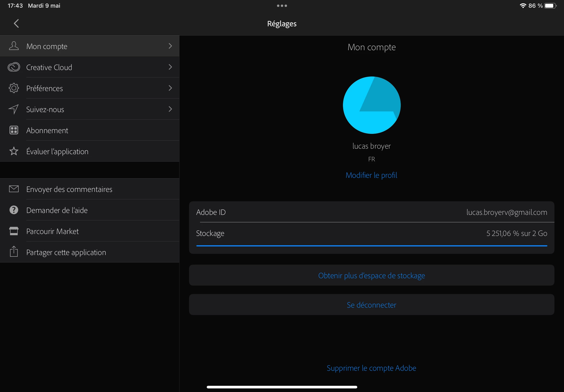Click the Préférences gear icon
The height and width of the screenshot is (392, 564).
point(14,88)
